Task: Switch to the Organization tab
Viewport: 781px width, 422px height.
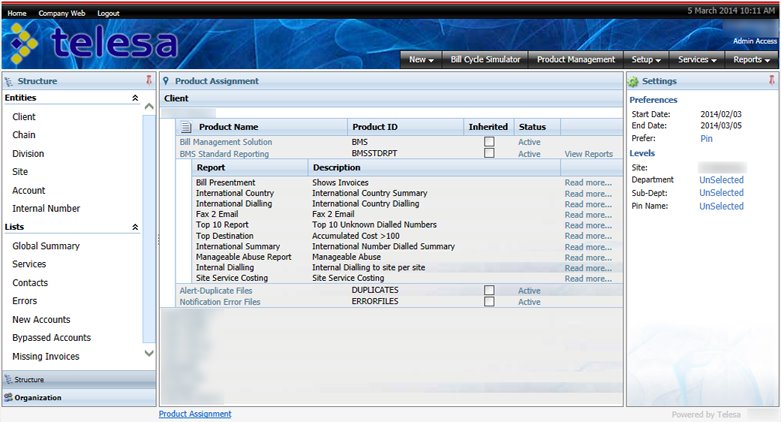Action: tap(79, 398)
